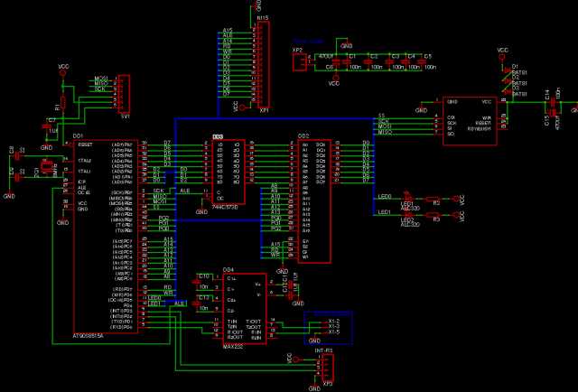Select the 470uF capacitor C6
The image size is (578, 392).
336,61
